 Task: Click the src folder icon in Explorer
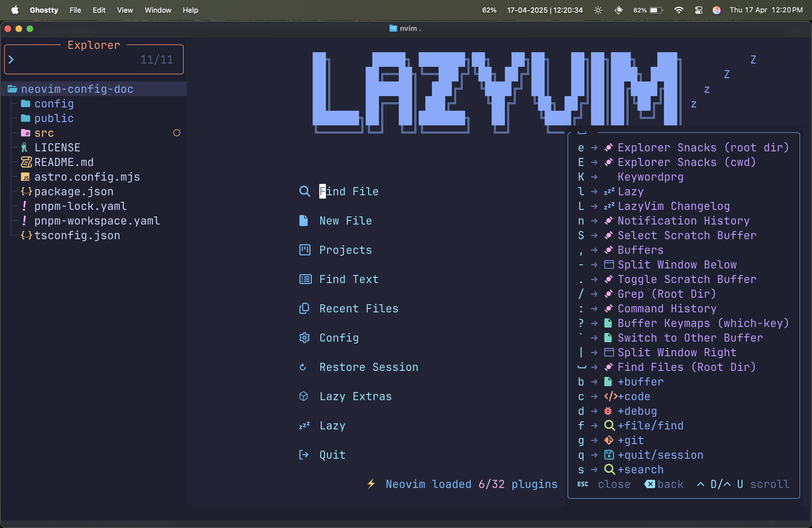click(26, 133)
